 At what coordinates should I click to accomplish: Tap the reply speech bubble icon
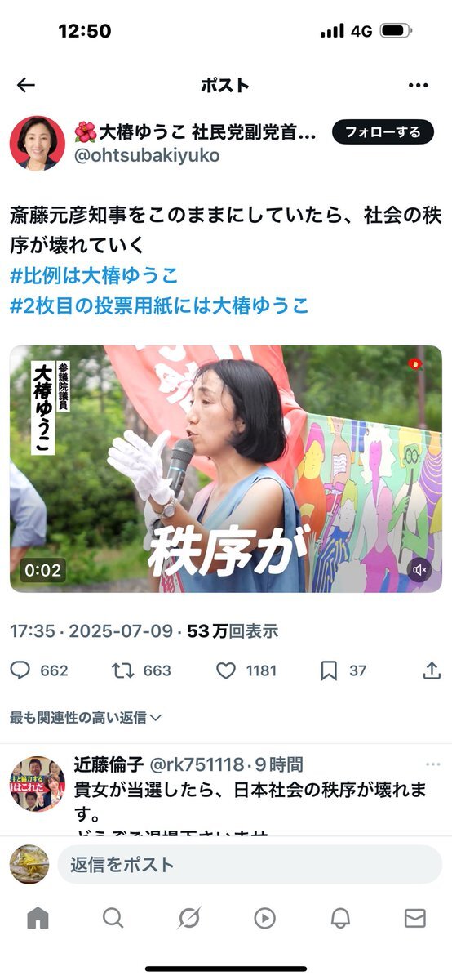(x=20, y=670)
